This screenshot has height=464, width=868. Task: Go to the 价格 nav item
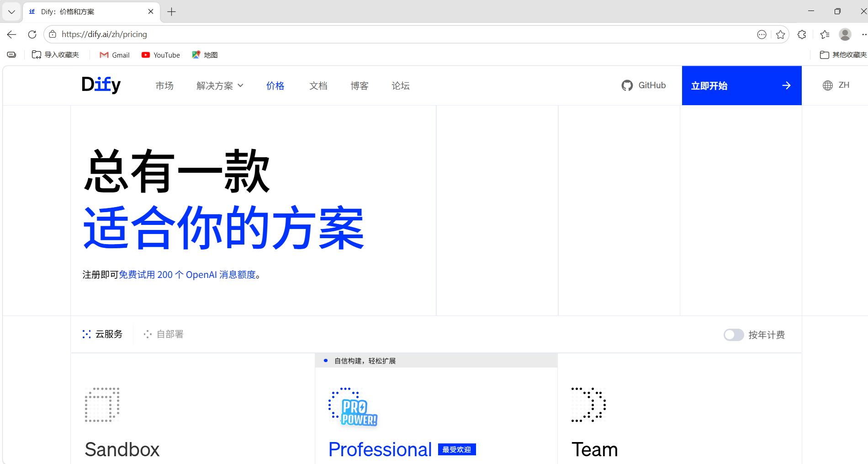pos(275,85)
